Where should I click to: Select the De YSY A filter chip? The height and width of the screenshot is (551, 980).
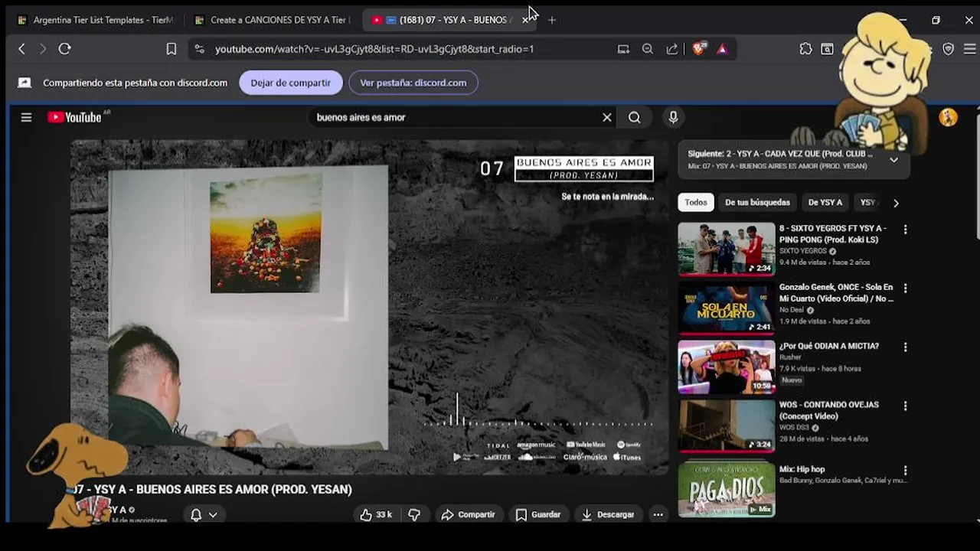[x=825, y=203]
